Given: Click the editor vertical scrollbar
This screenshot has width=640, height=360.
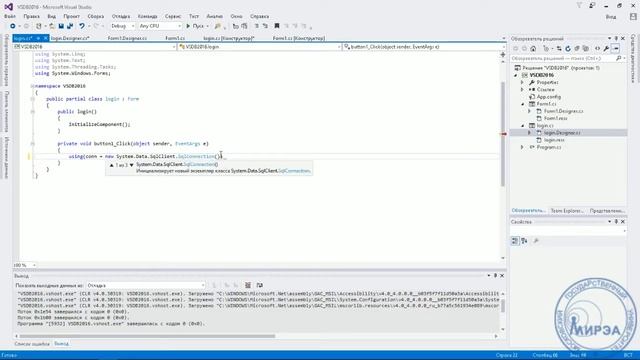Looking at the screenshot, I should [503, 135].
